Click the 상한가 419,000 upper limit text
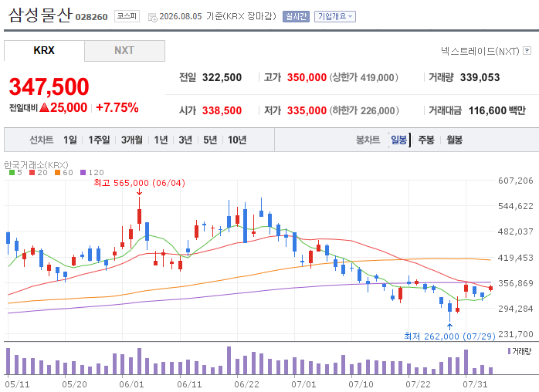The width and height of the screenshot is (539, 392). (364, 77)
